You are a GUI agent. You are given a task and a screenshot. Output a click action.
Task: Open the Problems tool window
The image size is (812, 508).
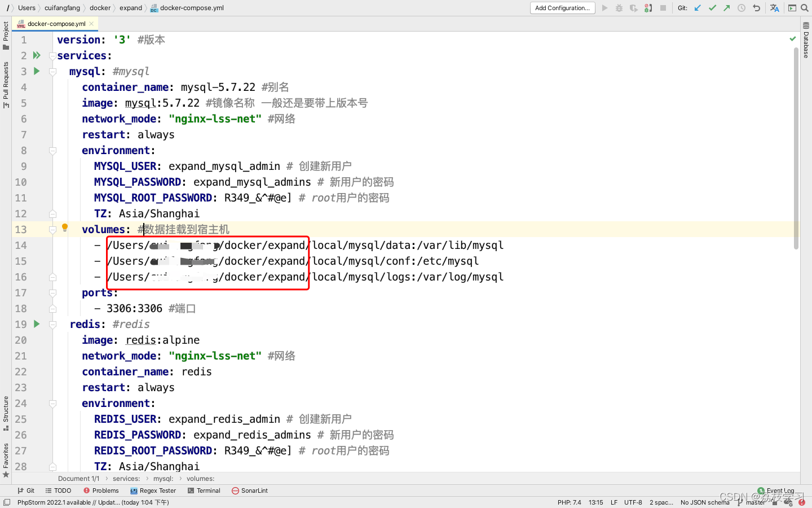coord(101,491)
